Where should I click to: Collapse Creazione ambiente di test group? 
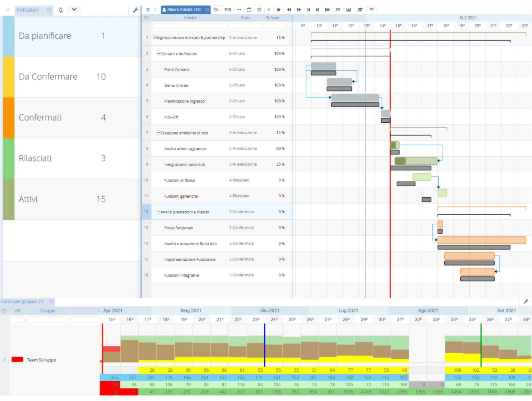tap(158, 133)
